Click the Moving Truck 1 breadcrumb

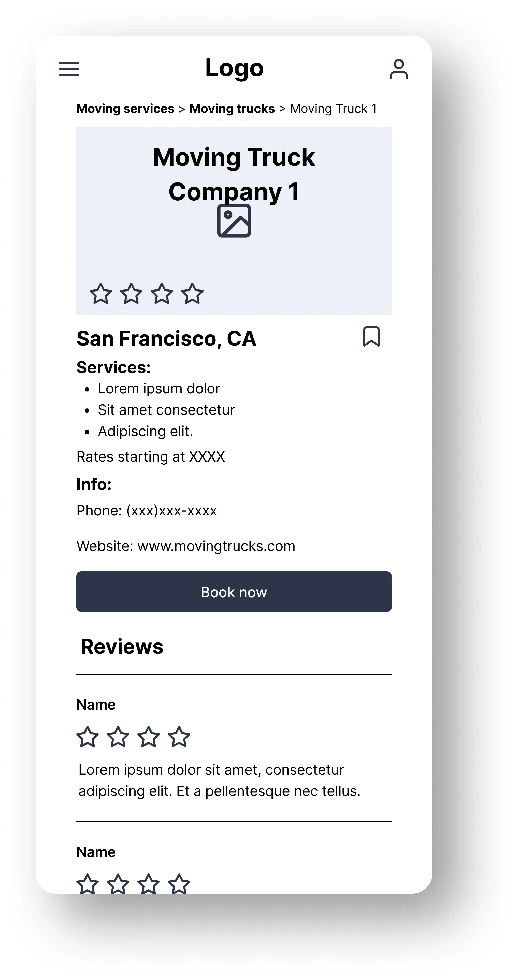point(333,109)
